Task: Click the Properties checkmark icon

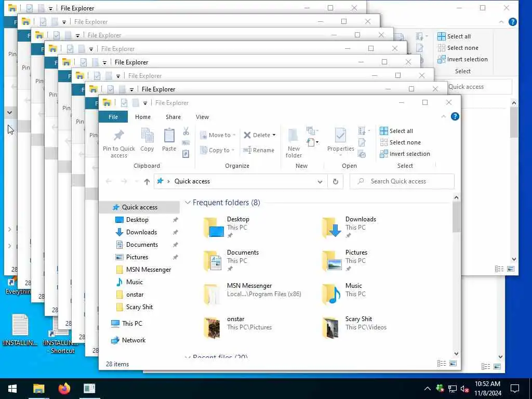Action: tap(340, 135)
